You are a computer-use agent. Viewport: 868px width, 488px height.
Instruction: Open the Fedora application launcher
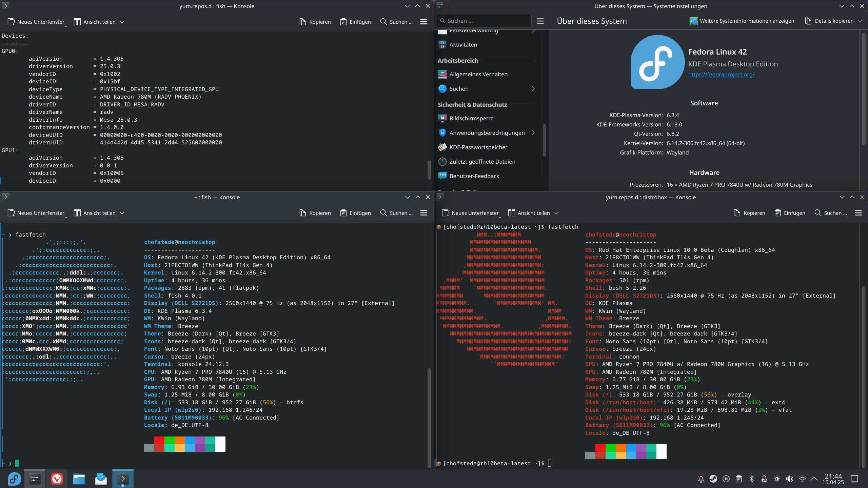click(14, 479)
